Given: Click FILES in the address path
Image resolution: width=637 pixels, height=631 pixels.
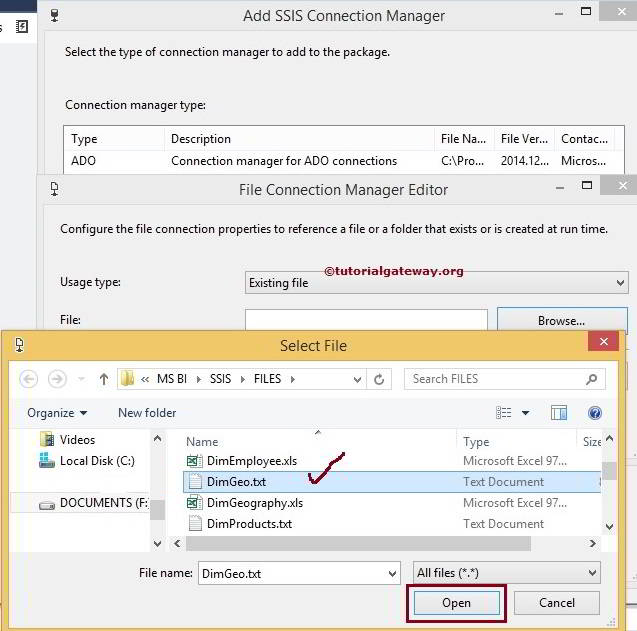Looking at the screenshot, I should tap(267, 379).
